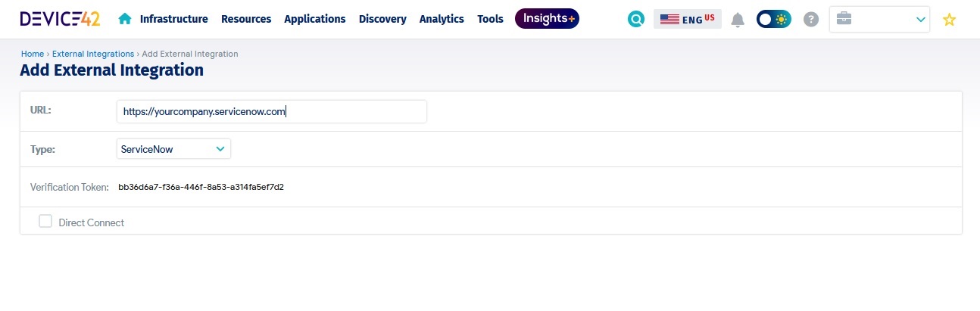
Task: Click the Device42 logo
Action: click(60, 19)
